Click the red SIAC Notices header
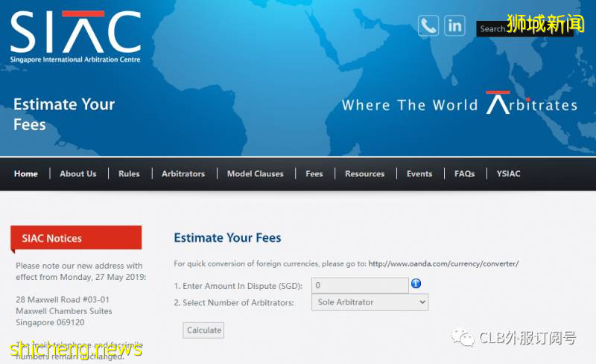596x364 pixels. click(76, 238)
